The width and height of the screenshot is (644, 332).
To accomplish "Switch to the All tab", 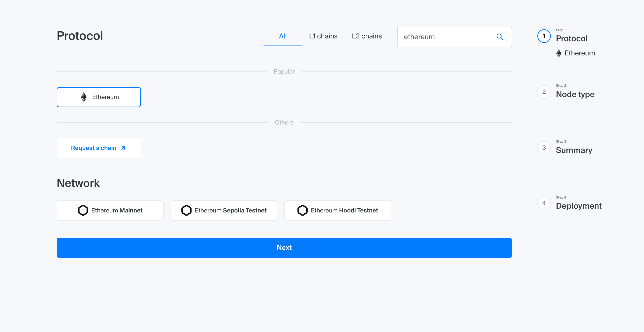I will (283, 36).
